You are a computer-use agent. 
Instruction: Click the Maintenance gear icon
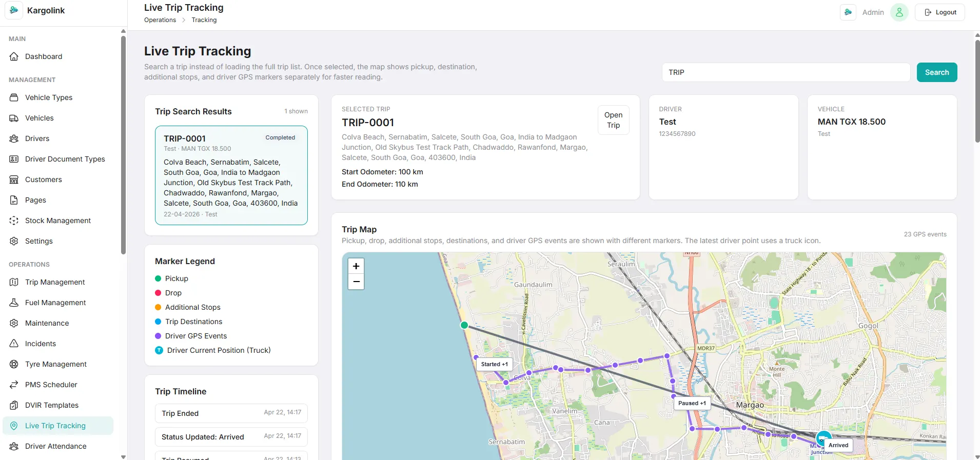pyautogui.click(x=14, y=323)
